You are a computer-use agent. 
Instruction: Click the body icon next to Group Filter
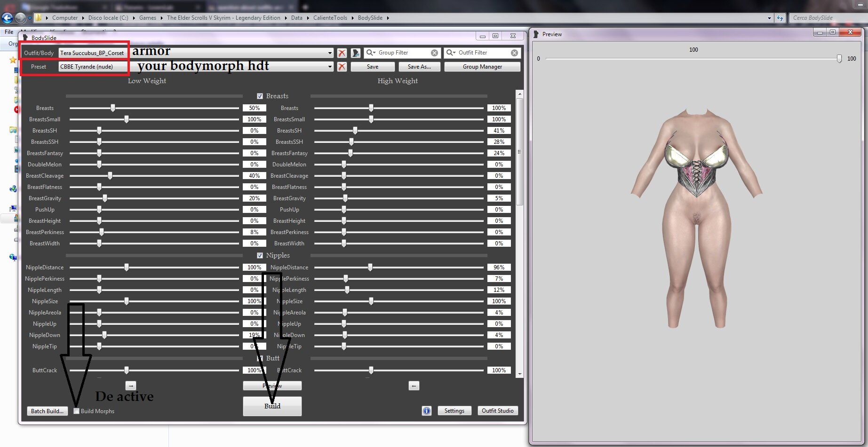[x=356, y=53]
